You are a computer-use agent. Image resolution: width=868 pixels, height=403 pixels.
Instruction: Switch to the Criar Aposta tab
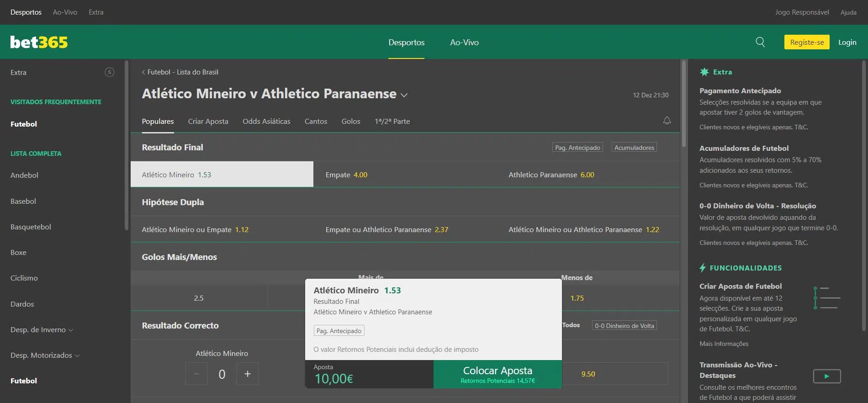pyautogui.click(x=208, y=121)
